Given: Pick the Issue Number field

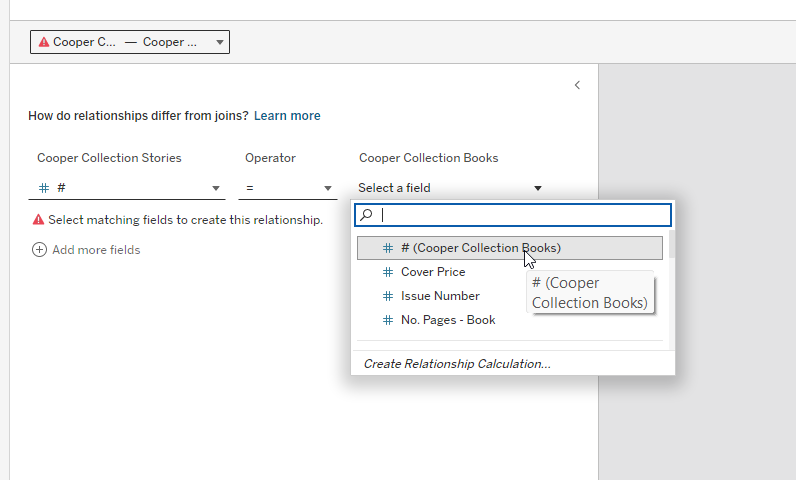Looking at the screenshot, I should point(440,296).
